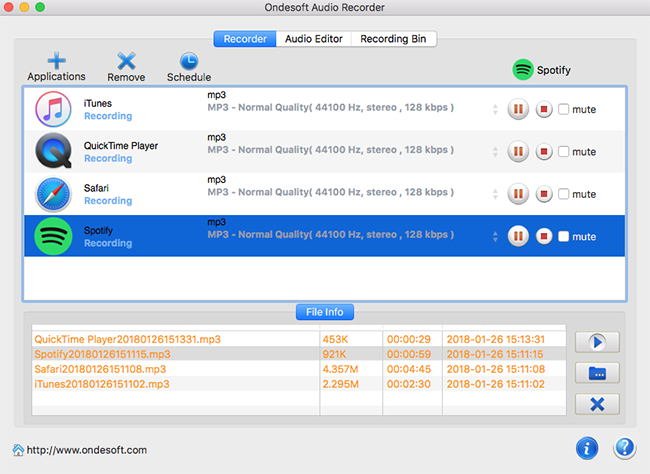This screenshot has height=474, width=650.
Task: Select the Safari compass icon
Action: [x=53, y=194]
